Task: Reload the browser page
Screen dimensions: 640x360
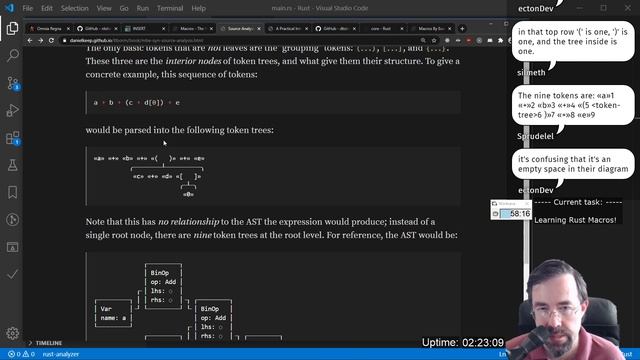Action: (51, 40)
